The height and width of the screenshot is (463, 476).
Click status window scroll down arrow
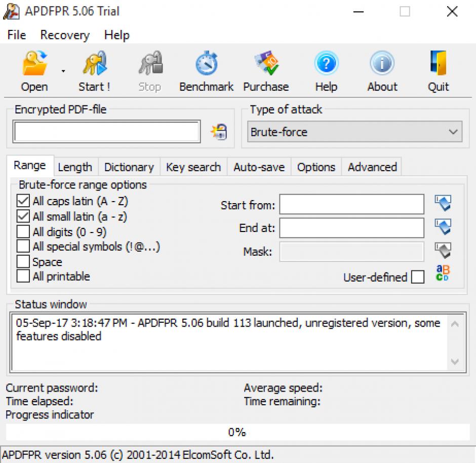click(x=455, y=361)
